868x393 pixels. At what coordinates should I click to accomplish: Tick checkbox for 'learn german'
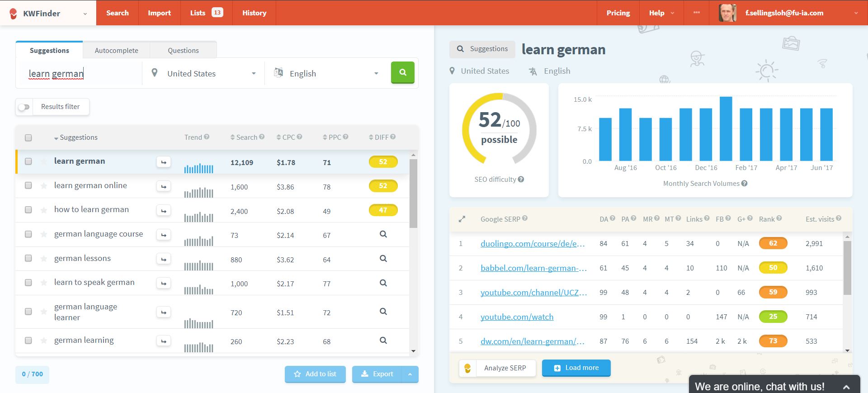click(28, 161)
